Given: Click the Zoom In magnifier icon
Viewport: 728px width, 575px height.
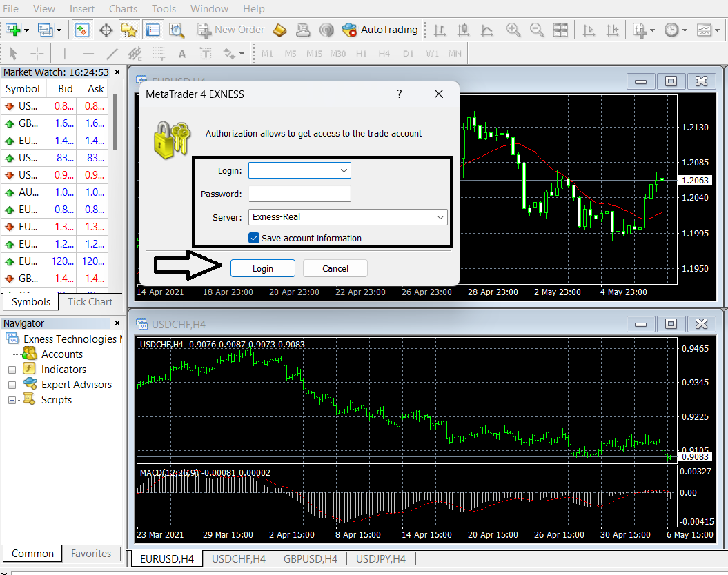Looking at the screenshot, I should pos(514,30).
